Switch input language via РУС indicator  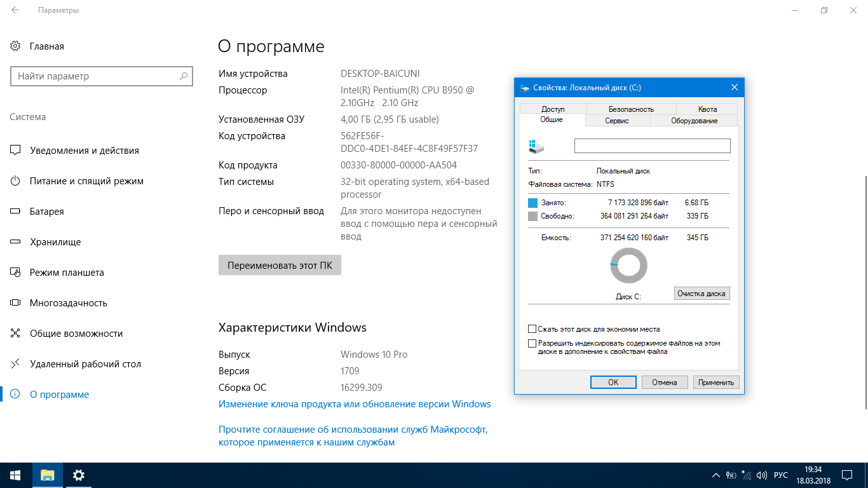click(781, 475)
